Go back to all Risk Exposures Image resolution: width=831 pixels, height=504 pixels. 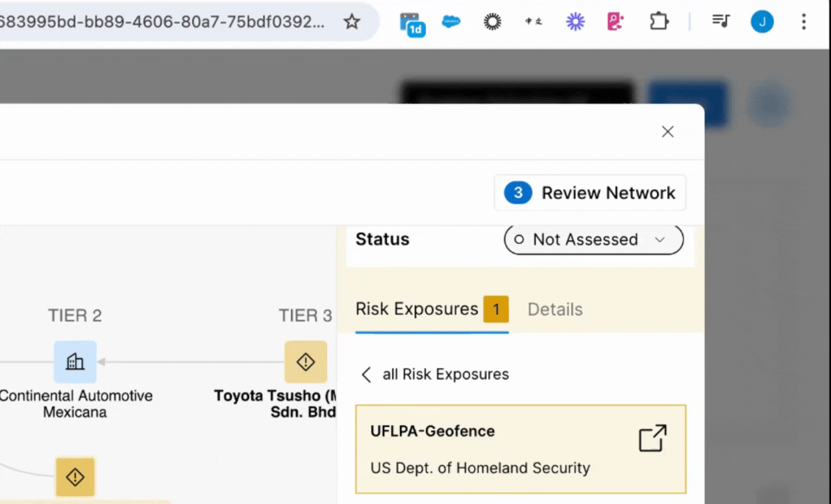(x=435, y=374)
